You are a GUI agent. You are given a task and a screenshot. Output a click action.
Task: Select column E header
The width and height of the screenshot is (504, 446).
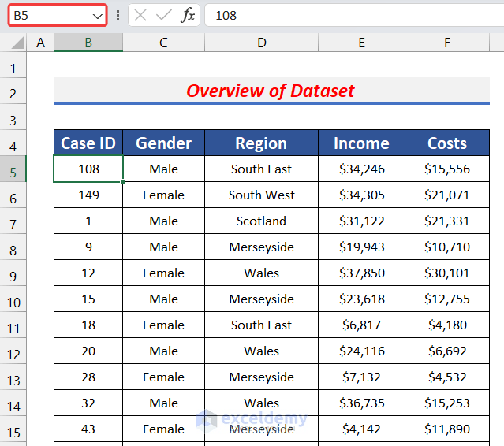click(x=361, y=43)
